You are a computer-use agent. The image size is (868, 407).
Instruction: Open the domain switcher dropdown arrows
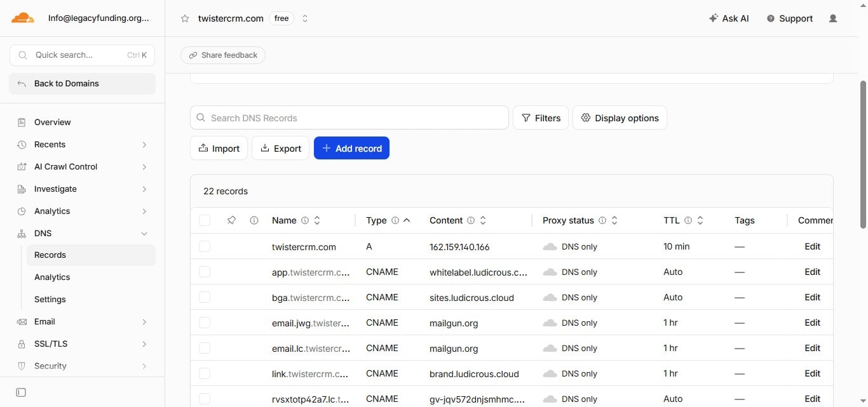(305, 18)
